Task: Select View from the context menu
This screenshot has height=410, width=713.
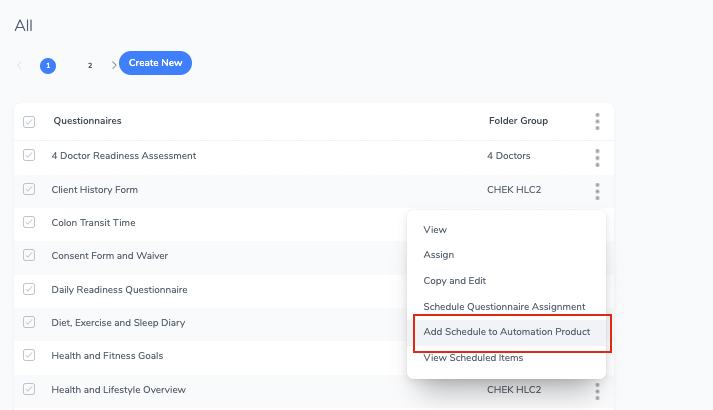Action: tap(435, 230)
